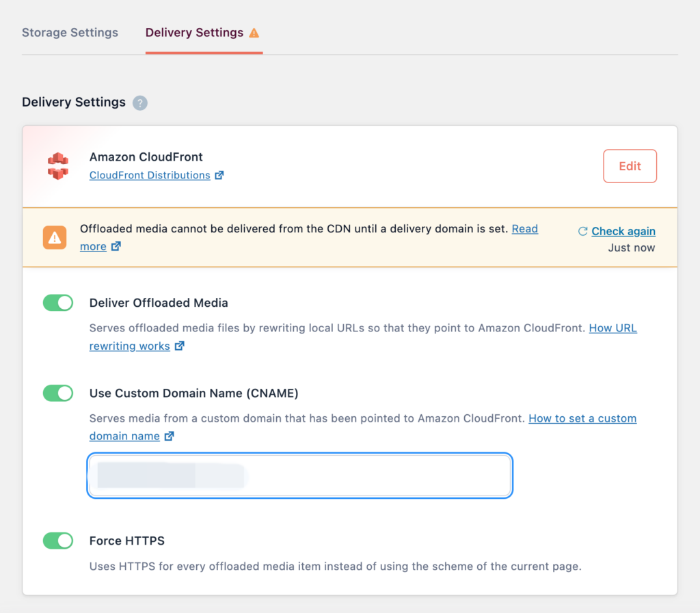The width and height of the screenshot is (700, 613).
Task: Click the Check again link
Action: pos(623,231)
